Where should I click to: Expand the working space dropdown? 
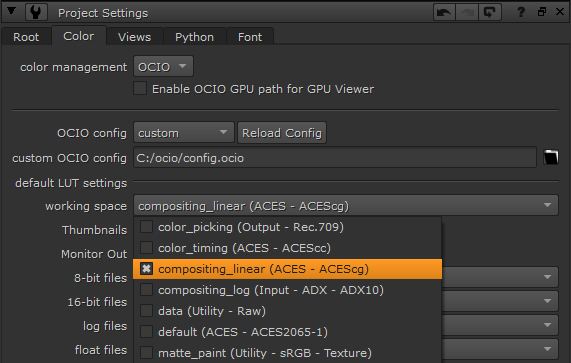point(346,206)
